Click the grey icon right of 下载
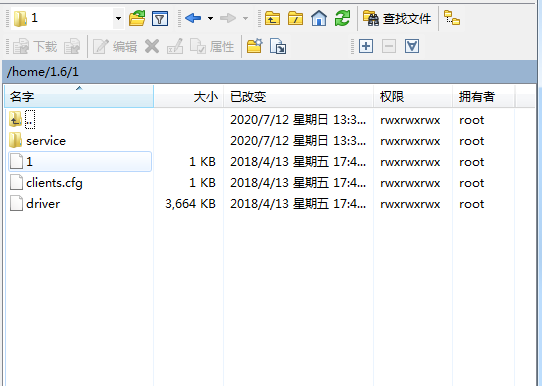542x386 pixels. (x=72, y=46)
